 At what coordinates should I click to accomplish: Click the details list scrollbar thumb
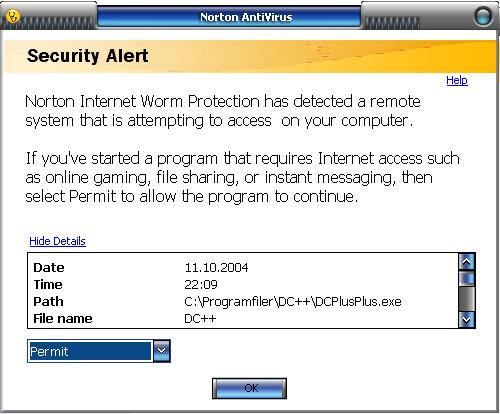[x=467, y=278]
